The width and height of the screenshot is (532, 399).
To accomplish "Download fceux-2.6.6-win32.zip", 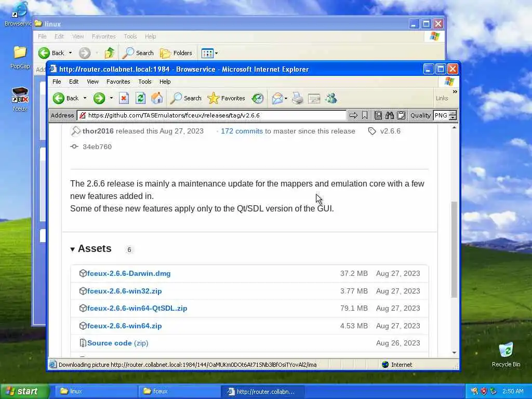I will [125, 291].
